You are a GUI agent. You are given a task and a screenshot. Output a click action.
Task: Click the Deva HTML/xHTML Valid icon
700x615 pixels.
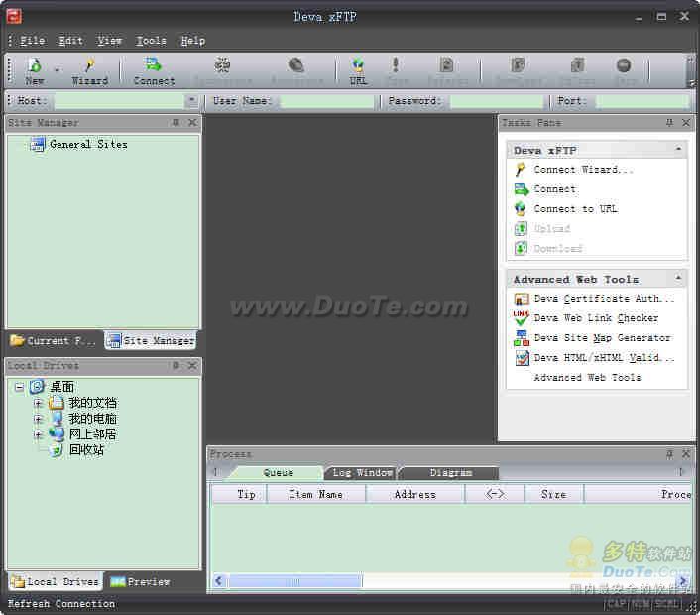(521, 358)
